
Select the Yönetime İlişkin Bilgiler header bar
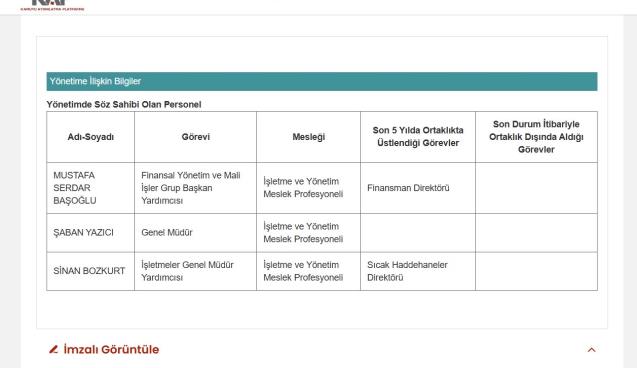point(322,81)
